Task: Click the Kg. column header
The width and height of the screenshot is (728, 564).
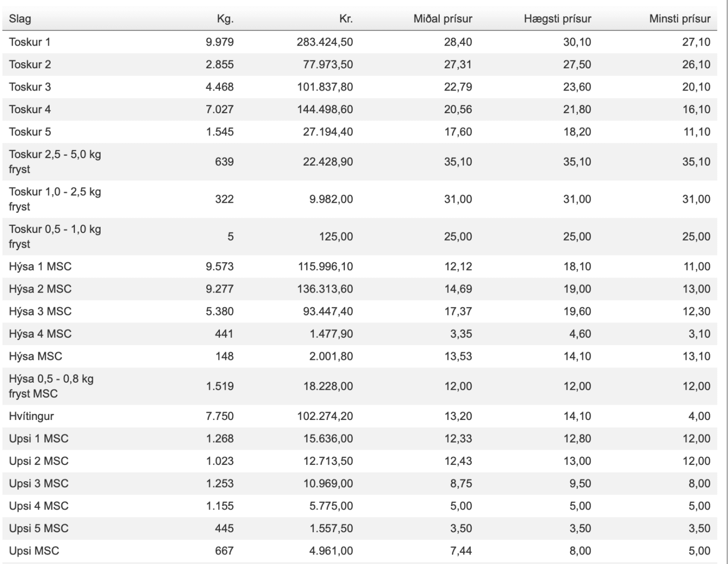Action: (x=225, y=19)
